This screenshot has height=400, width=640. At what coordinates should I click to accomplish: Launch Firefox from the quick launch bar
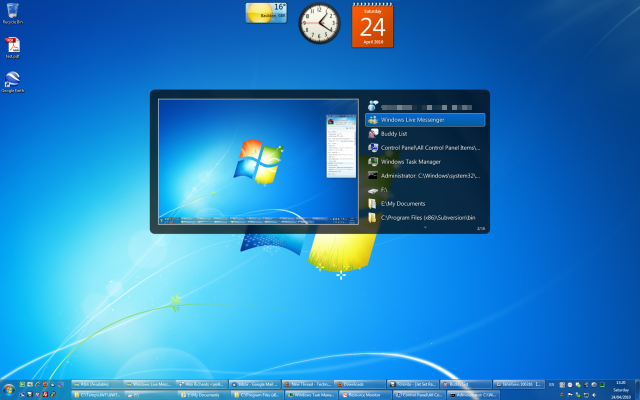coord(45,384)
